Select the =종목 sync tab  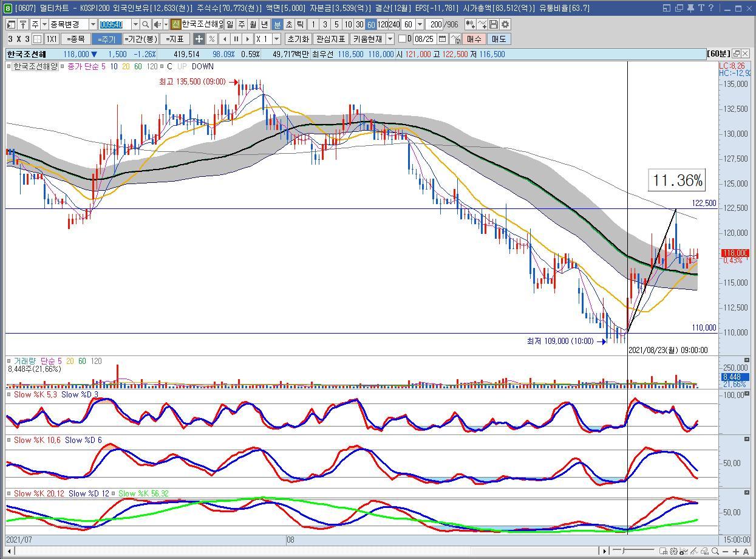click(75, 39)
